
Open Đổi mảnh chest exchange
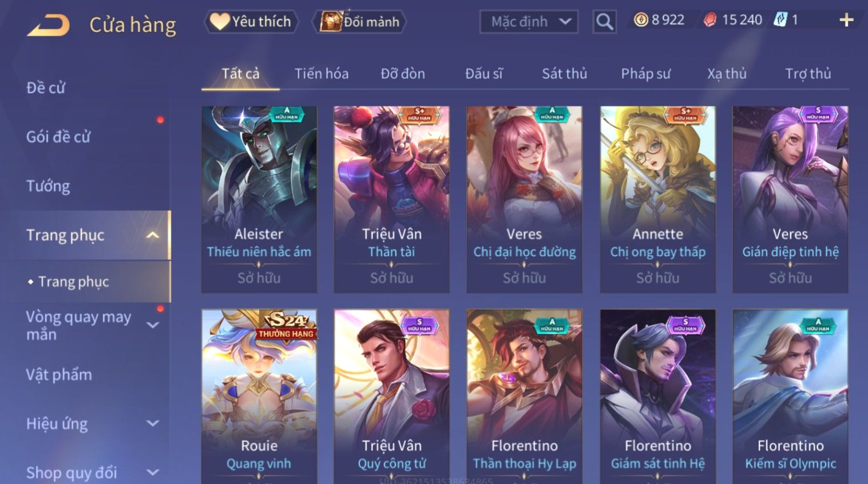click(x=359, y=22)
